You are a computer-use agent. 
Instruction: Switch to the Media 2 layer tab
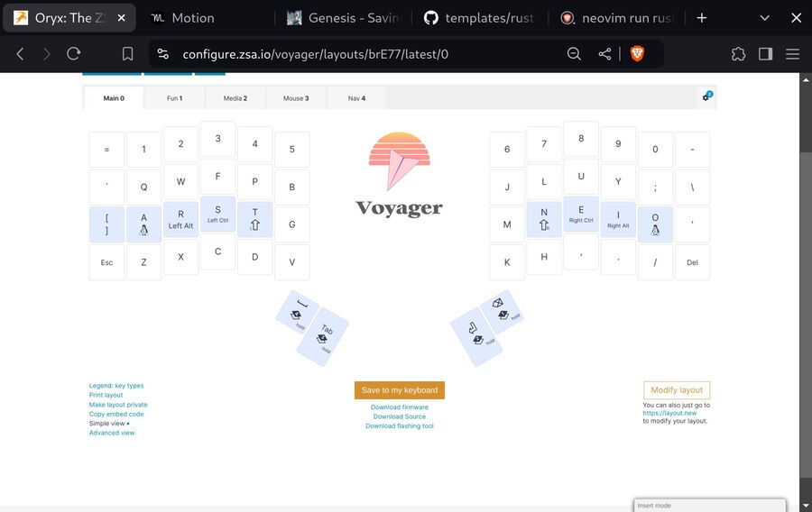pyautogui.click(x=235, y=98)
